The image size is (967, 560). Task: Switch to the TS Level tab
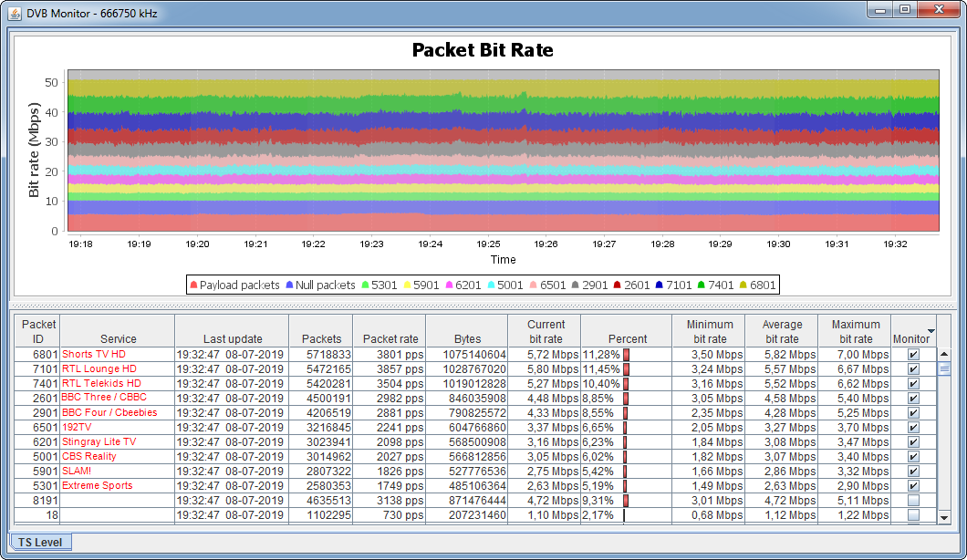pyautogui.click(x=40, y=542)
